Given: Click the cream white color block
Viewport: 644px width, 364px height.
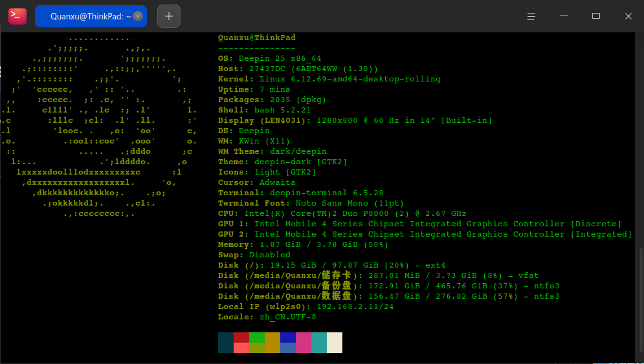Looking at the screenshot, I should 335,343.
